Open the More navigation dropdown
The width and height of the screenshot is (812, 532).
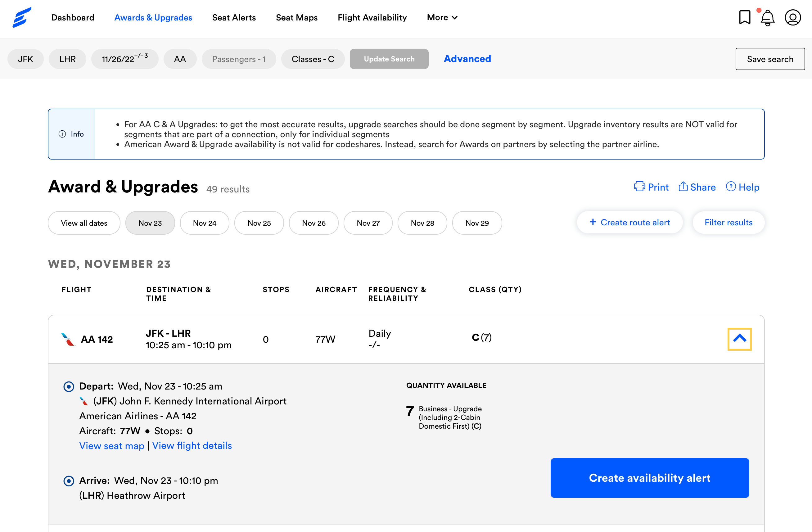[x=442, y=17]
